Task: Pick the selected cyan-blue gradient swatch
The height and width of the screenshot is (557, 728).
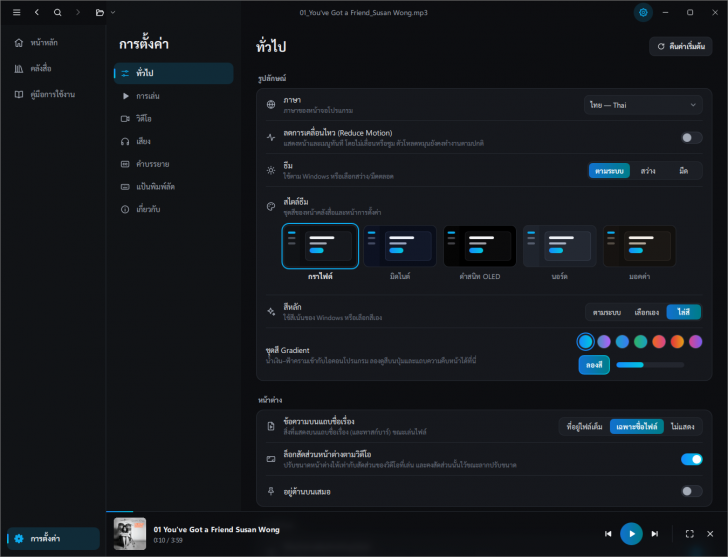Action: pyautogui.click(x=585, y=342)
